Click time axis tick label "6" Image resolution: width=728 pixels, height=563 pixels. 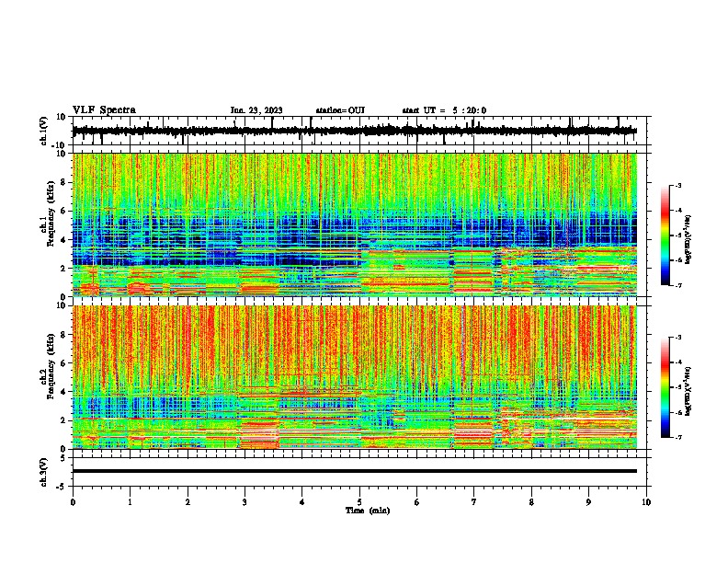click(x=417, y=502)
